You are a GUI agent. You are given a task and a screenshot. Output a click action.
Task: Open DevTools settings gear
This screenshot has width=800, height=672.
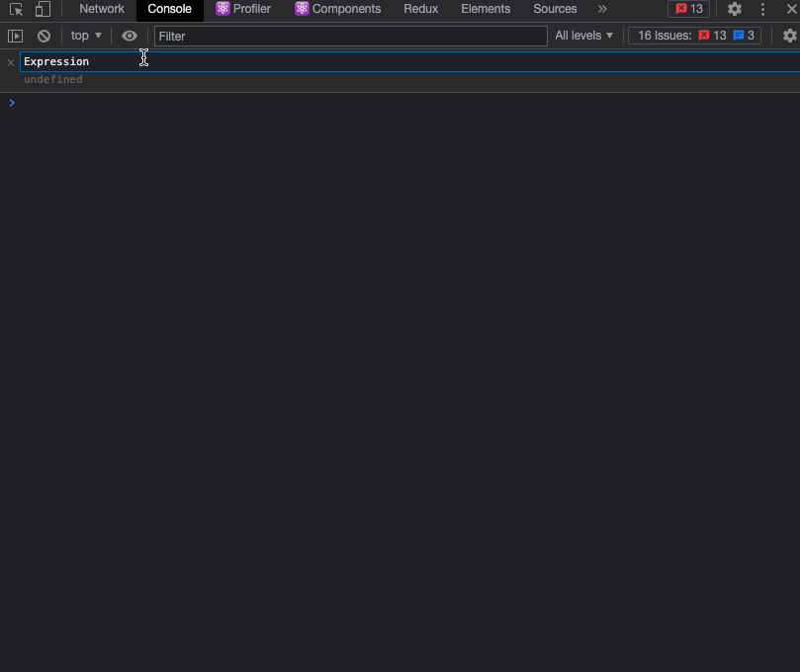(733, 9)
